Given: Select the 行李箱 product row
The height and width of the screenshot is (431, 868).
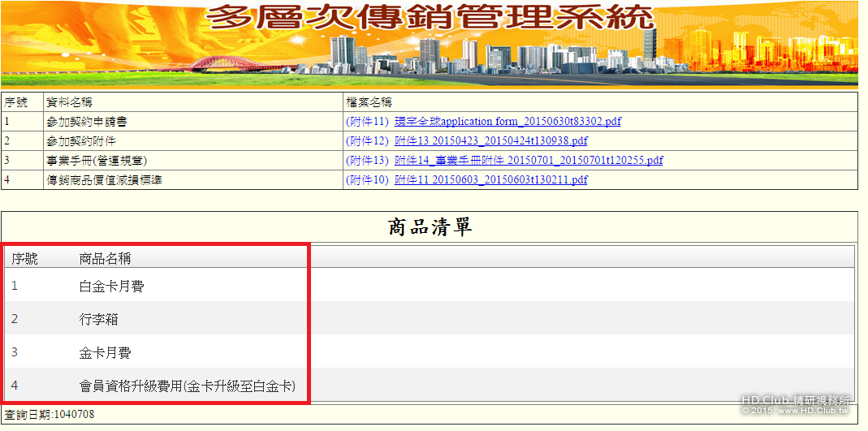Looking at the screenshot, I should (x=430, y=319).
